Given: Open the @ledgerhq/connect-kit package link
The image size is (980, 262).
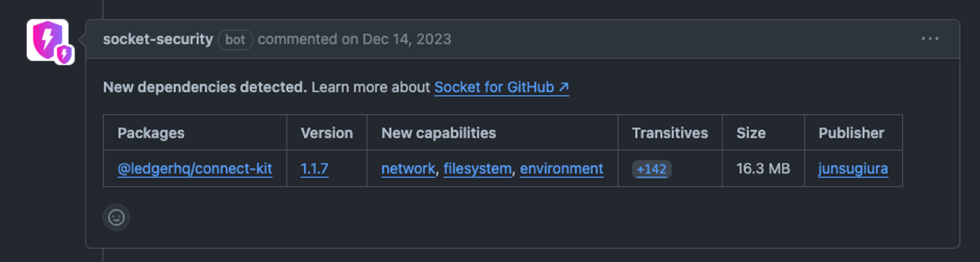Looking at the screenshot, I should pos(195,169).
